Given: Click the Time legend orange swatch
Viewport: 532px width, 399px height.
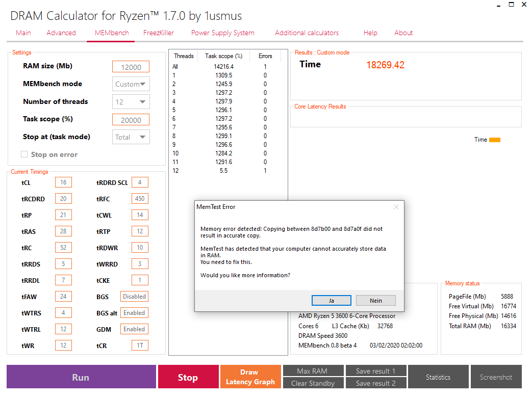Looking at the screenshot, I should 495,140.
